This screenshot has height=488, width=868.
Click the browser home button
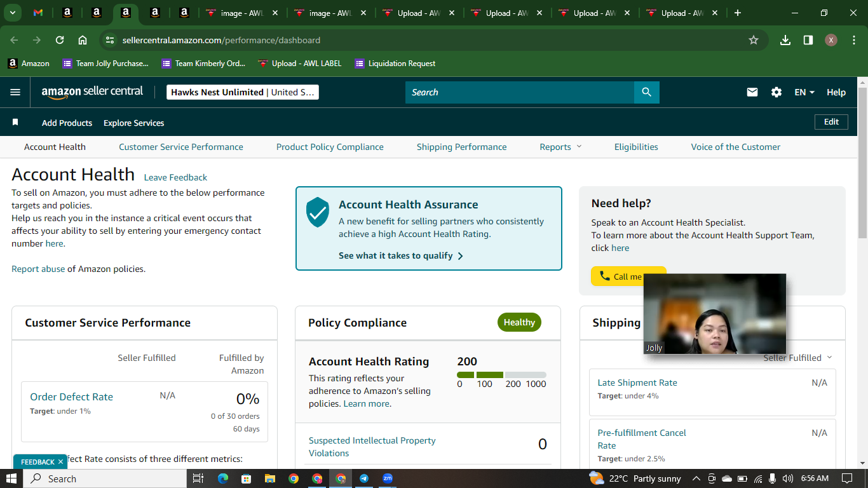(83, 40)
